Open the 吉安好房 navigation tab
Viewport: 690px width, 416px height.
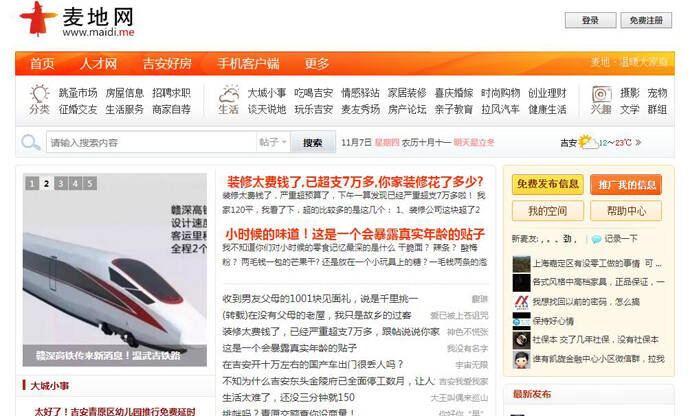click(x=167, y=64)
